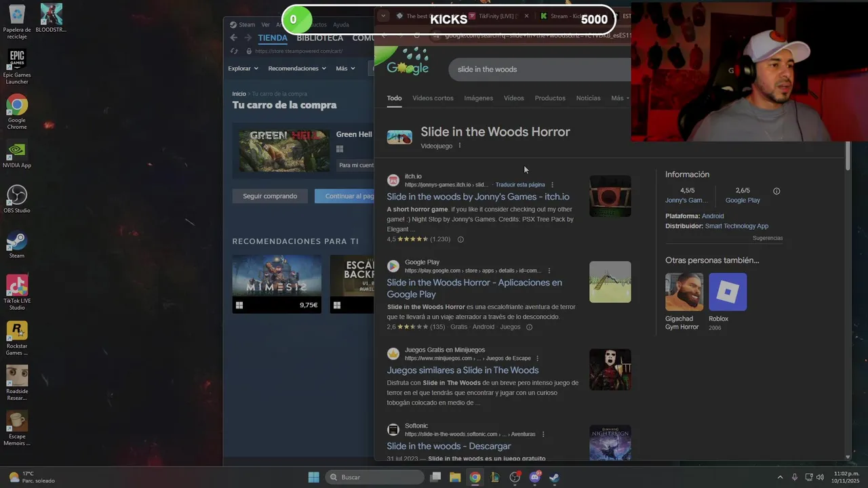Show hidden system tray icons
The width and height of the screenshot is (868, 488).
click(x=780, y=477)
